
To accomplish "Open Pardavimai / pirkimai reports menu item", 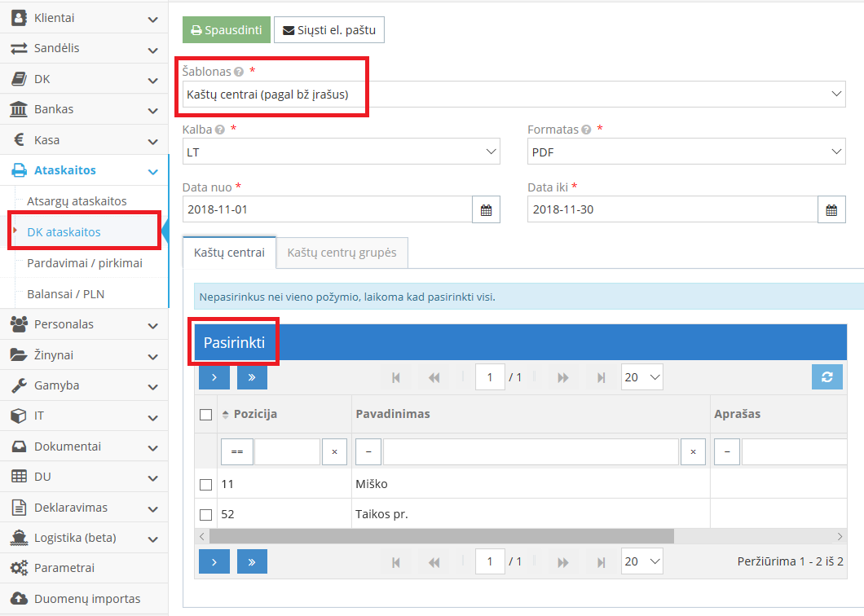I will point(85,263).
